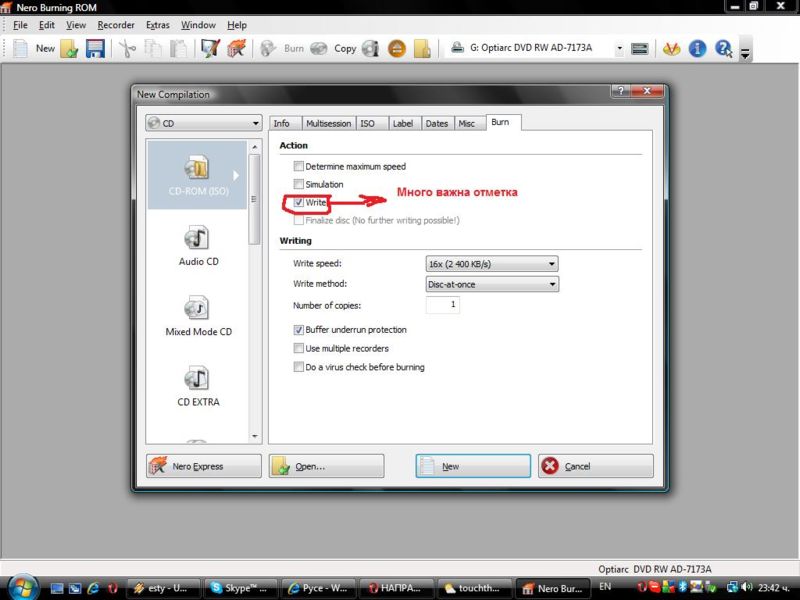800x600 pixels.
Task: Toggle the Finalize disc checkbox
Action: (x=298, y=220)
